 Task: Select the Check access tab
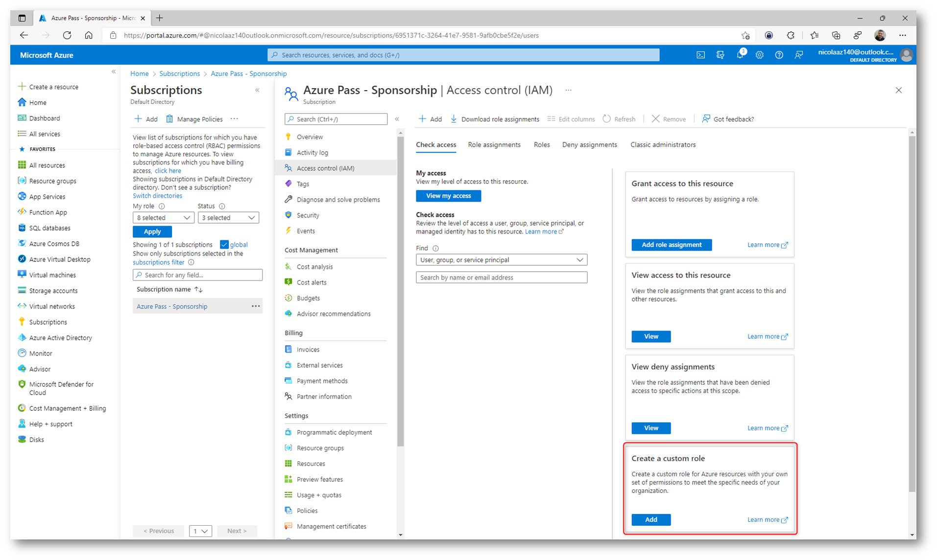tap(436, 144)
